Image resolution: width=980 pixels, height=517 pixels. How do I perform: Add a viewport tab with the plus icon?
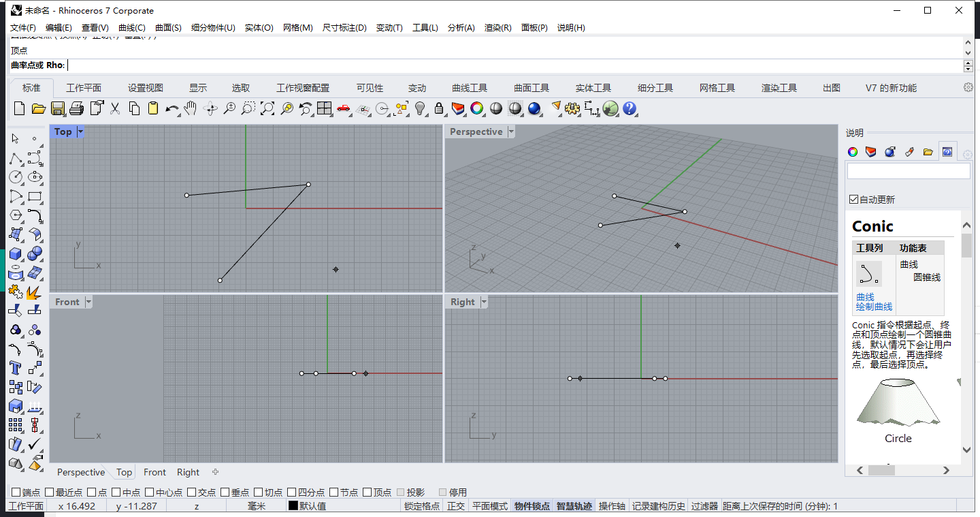click(216, 472)
